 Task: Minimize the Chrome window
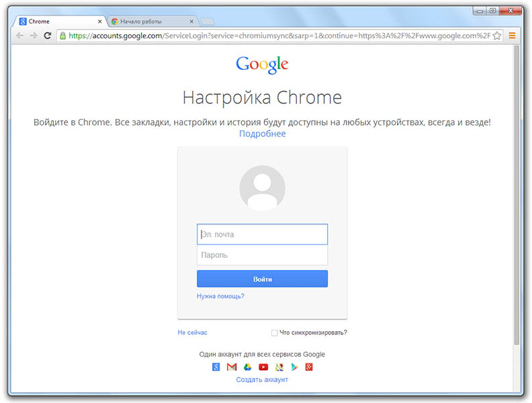pyautogui.click(x=480, y=11)
